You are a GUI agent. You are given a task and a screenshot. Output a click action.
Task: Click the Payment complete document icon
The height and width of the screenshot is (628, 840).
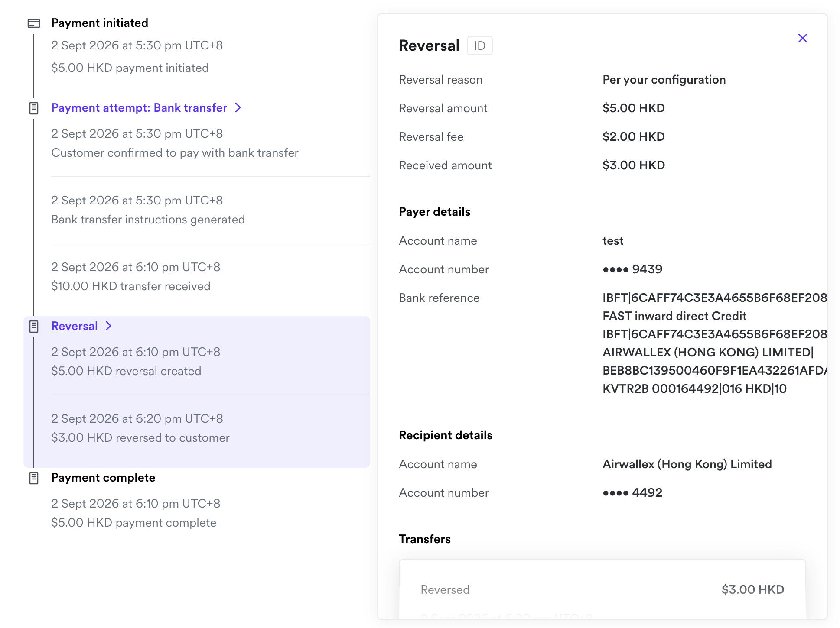click(34, 478)
